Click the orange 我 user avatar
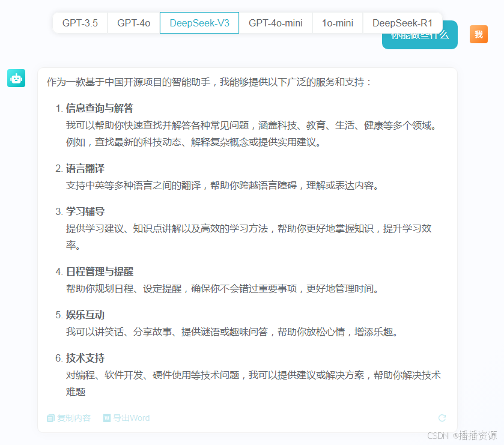The image size is (504, 445). click(479, 34)
